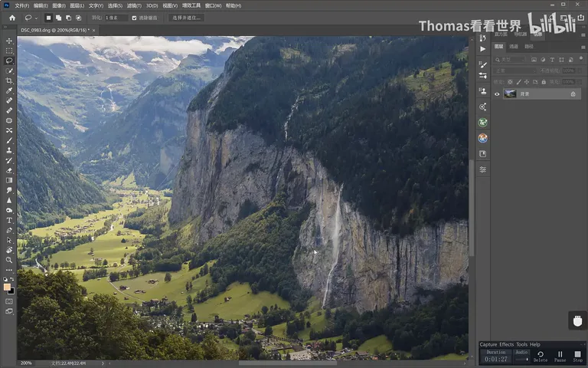Turn layer filtering on or off
The image size is (588, 368).
point(581,58)
